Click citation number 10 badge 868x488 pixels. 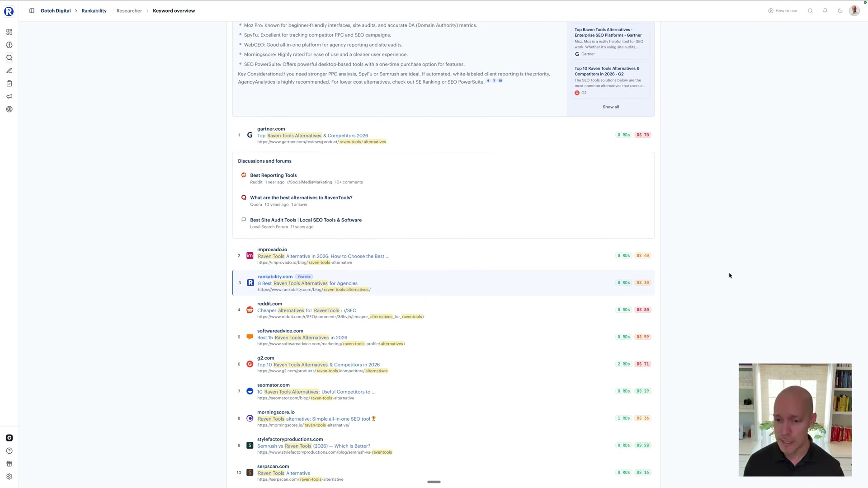[x=500, y=81]
